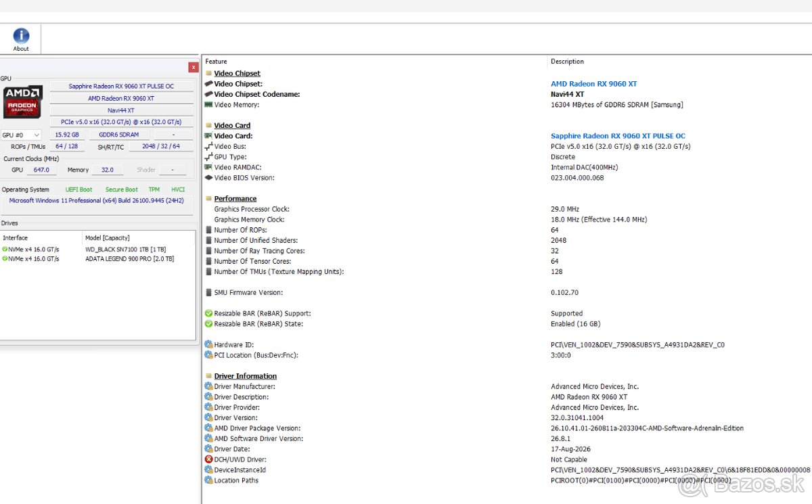Select the WD_BLACK SN7100 1TB drive row

pos(98,249)
